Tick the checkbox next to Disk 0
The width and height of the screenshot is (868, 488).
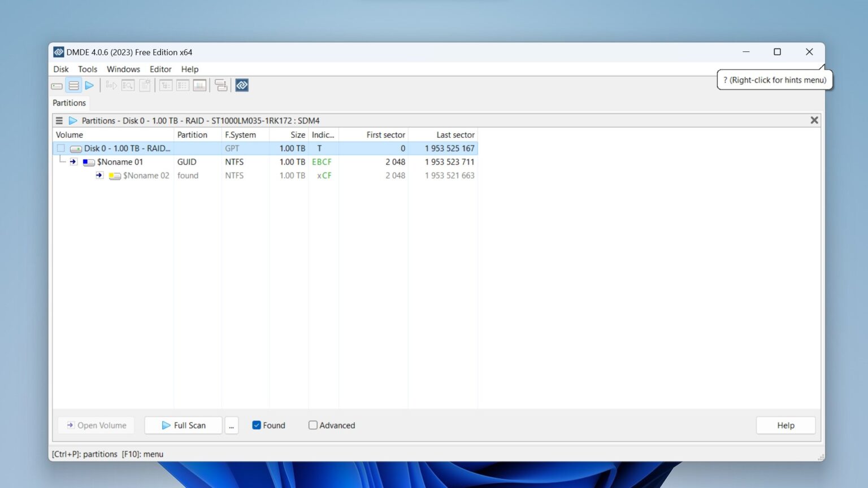(x=60, y=148)
